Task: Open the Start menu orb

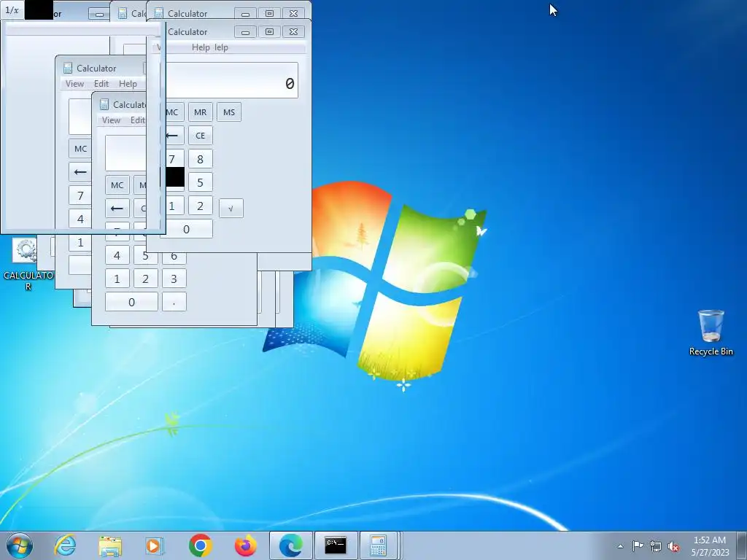Action: (20, 545)
